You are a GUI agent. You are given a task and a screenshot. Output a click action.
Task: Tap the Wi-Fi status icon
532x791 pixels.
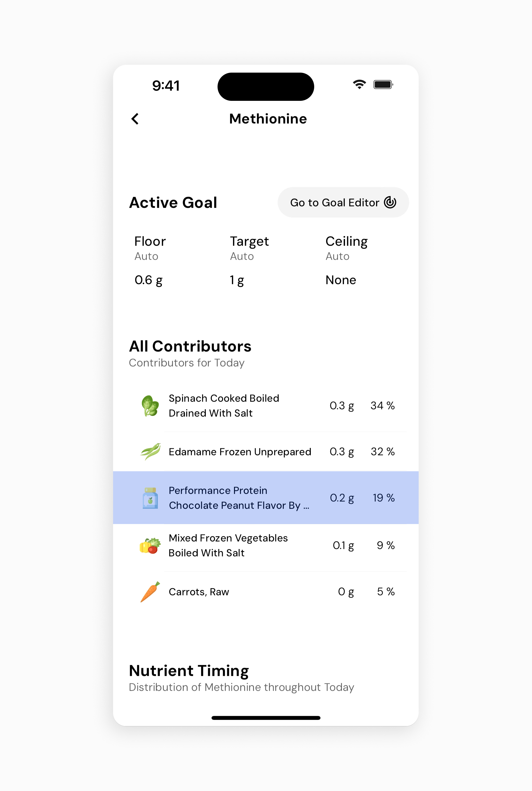(x=359, y=84)
